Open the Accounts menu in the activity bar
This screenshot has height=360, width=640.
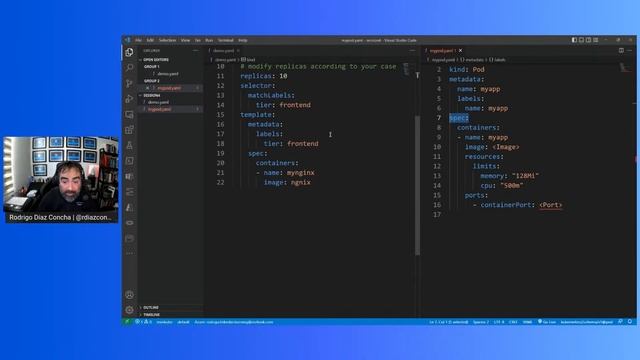129,295
